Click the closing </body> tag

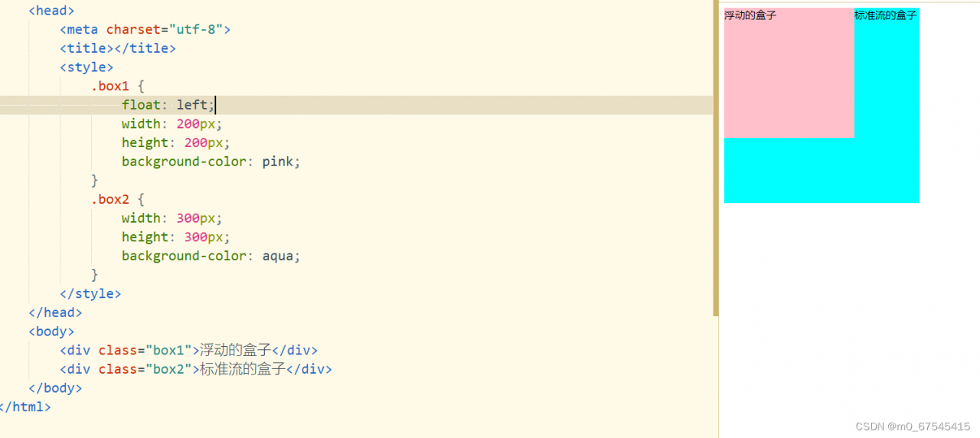pyautogui.click(x=55, y=387)
